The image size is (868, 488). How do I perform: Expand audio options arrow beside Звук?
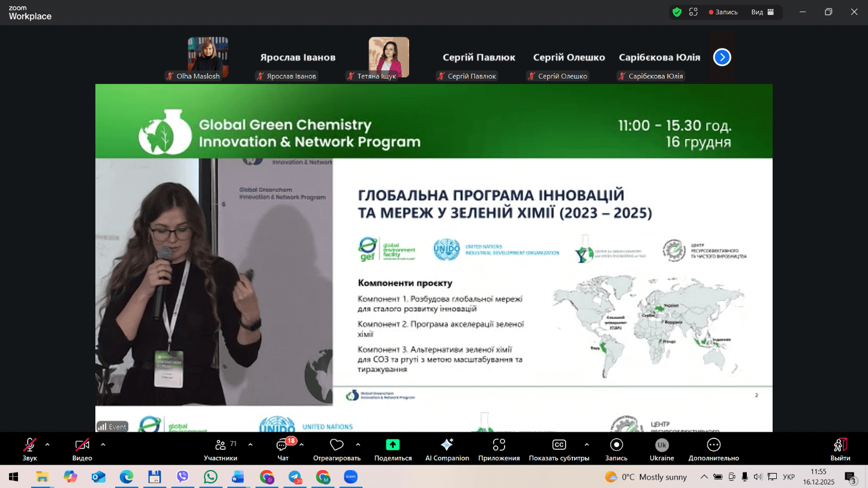(47, 445)
